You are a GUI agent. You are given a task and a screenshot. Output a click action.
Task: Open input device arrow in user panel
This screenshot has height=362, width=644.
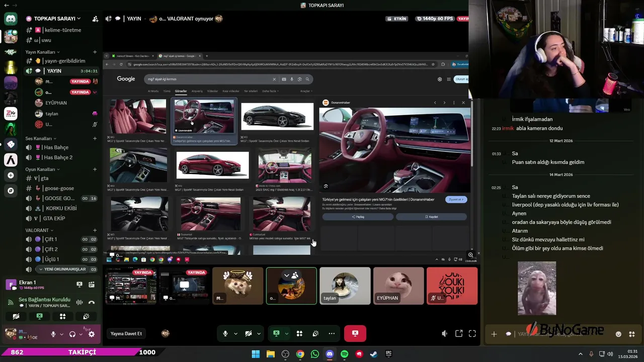(61, 334)
